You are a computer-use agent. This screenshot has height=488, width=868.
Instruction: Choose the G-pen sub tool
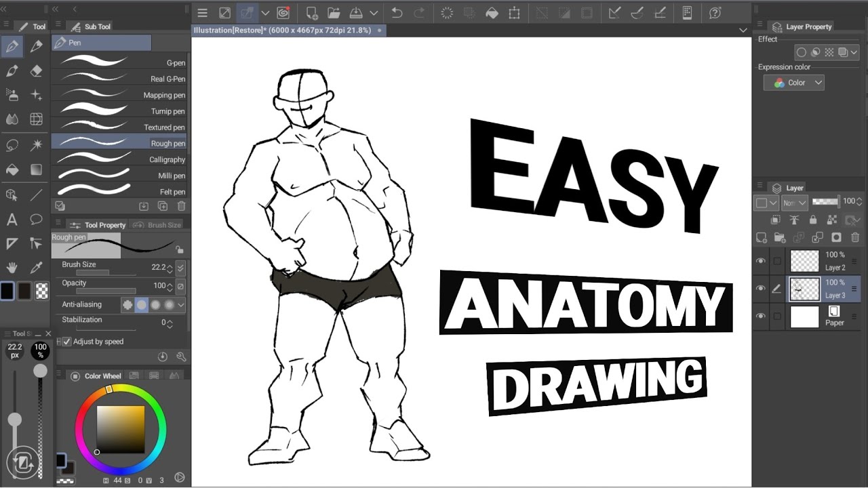click(x=119, y=62)
